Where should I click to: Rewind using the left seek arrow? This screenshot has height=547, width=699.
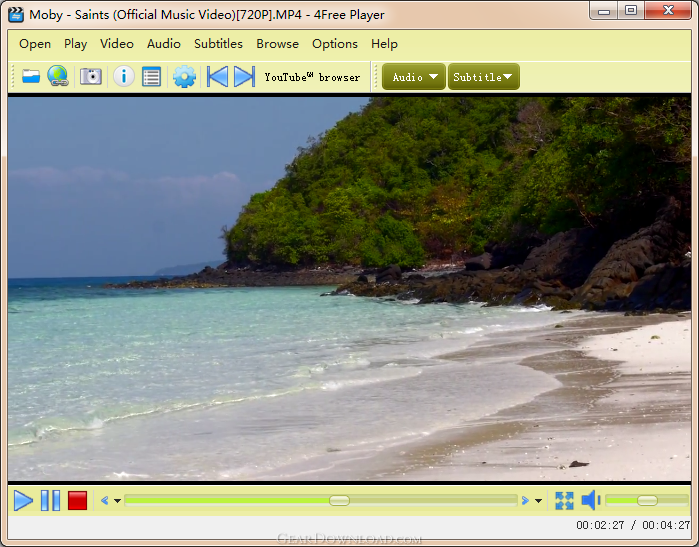pyautogui.click(x=104, y=501)
